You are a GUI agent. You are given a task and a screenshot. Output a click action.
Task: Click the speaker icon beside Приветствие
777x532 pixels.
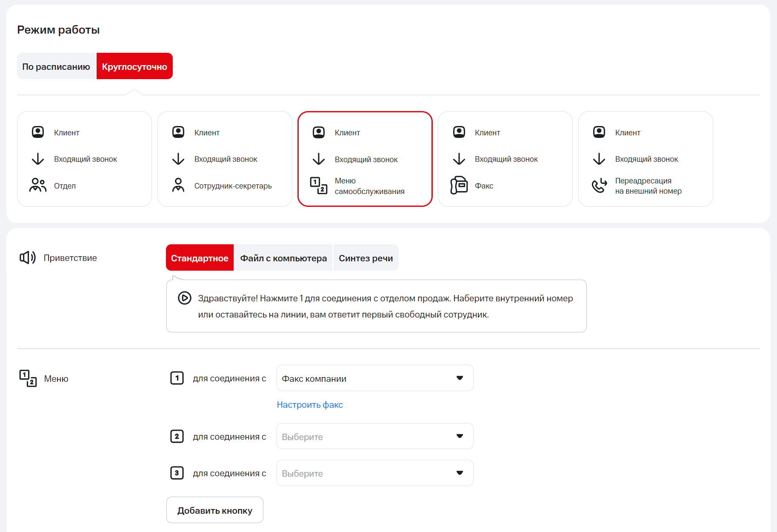point(28,257)
